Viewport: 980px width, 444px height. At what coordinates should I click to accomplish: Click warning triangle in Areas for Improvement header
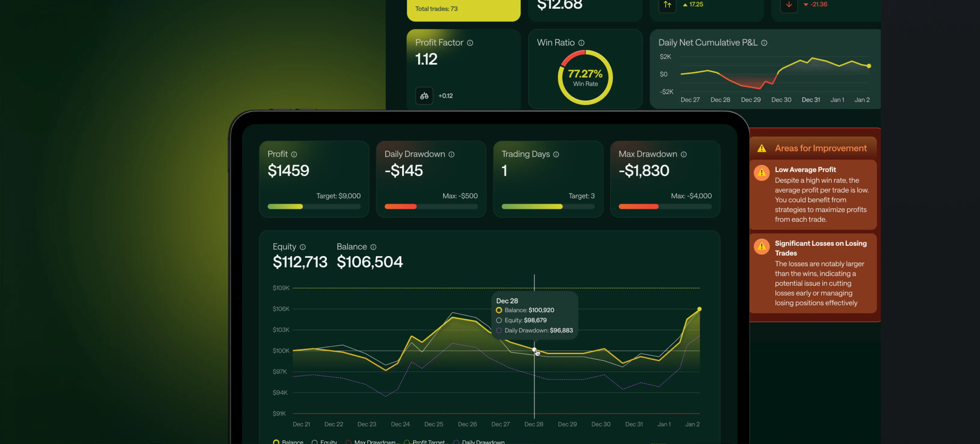pos(762,149)
